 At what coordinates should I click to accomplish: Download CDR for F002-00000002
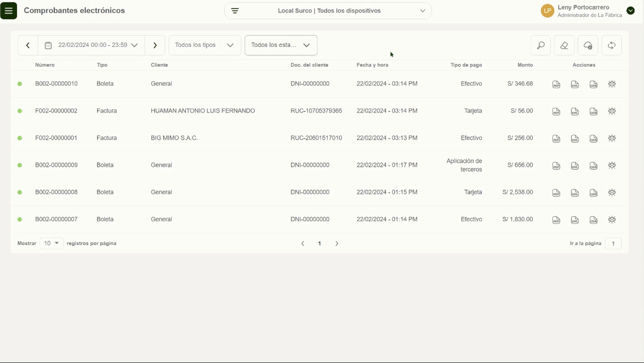tap(594, 111)
